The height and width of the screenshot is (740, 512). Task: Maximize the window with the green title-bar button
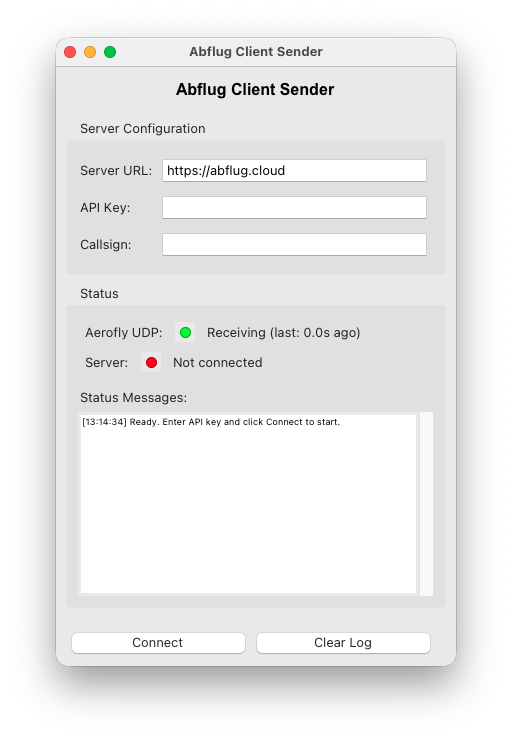point(110,52)
